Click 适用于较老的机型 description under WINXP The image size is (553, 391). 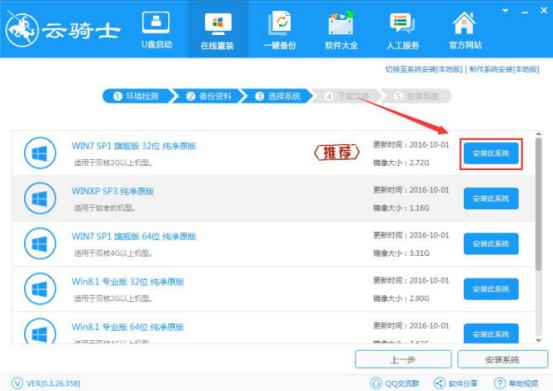coord(104,208)
